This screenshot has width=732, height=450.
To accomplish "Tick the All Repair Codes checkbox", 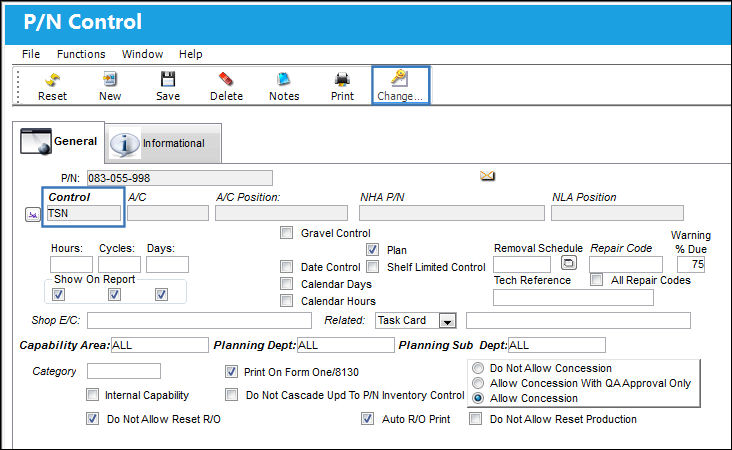I will click(596, 280).
